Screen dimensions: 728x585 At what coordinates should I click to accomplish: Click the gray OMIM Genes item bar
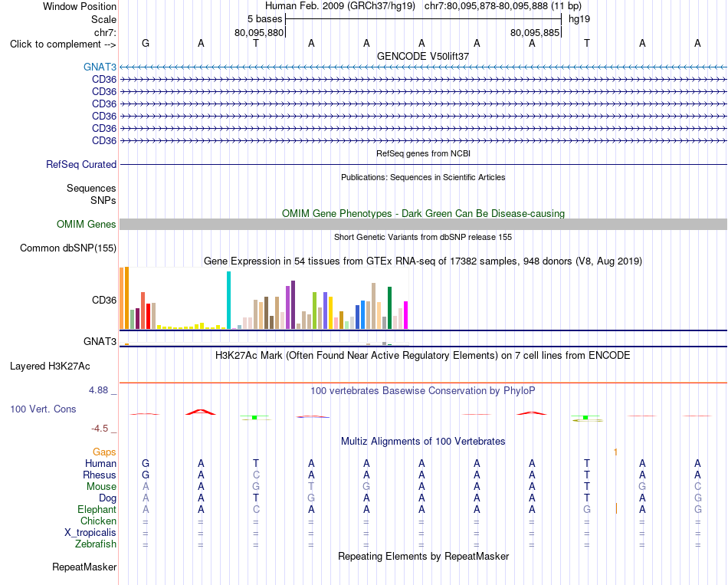[423, 225]
